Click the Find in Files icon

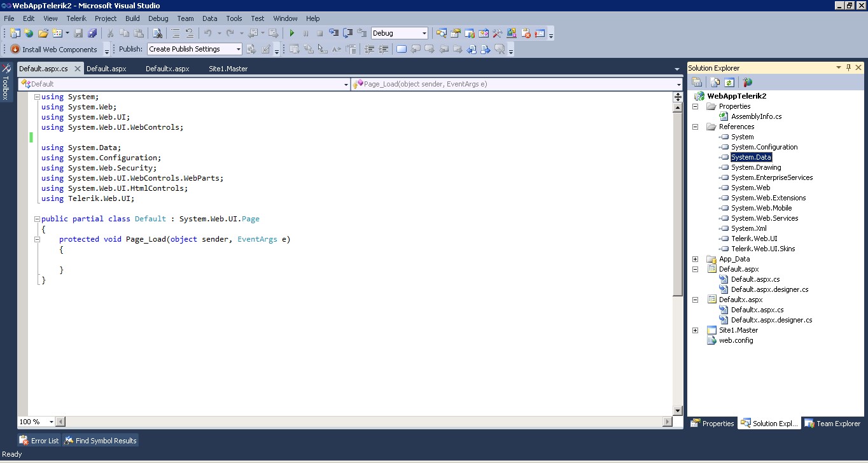(158, 33)
